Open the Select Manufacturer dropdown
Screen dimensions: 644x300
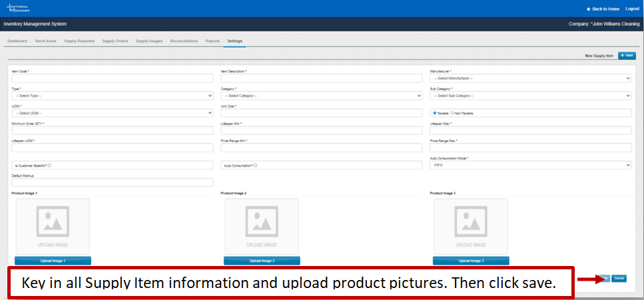[x=530, y=78]
